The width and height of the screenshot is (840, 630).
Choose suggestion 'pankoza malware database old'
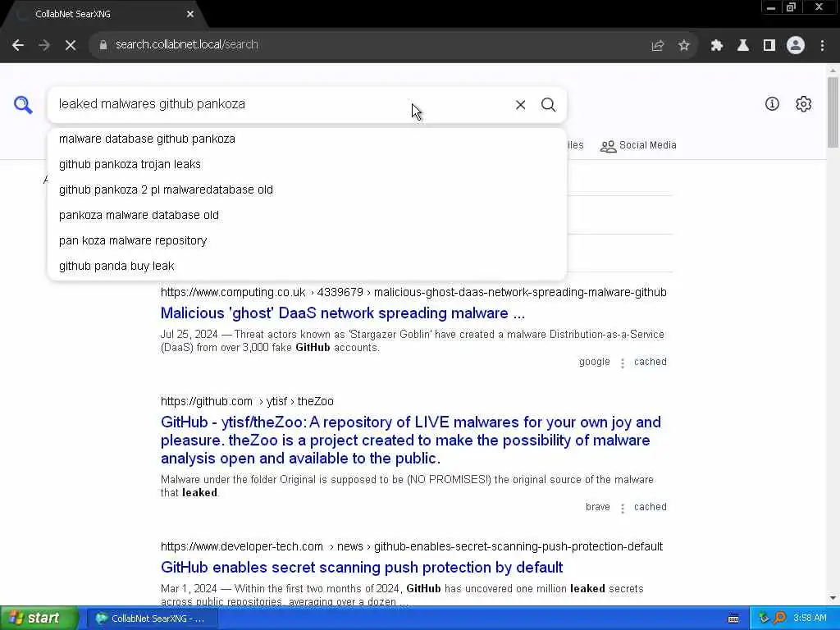307,216
